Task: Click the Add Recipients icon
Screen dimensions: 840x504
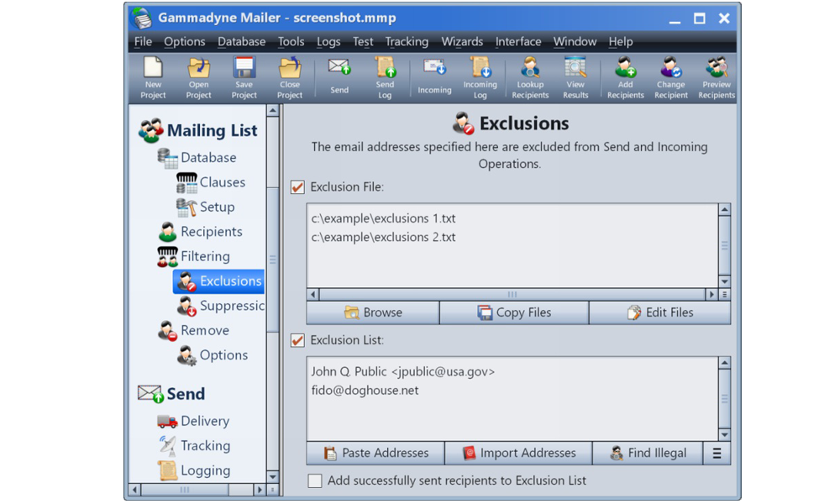Action: pyautogui.click(x=625, y=77)
